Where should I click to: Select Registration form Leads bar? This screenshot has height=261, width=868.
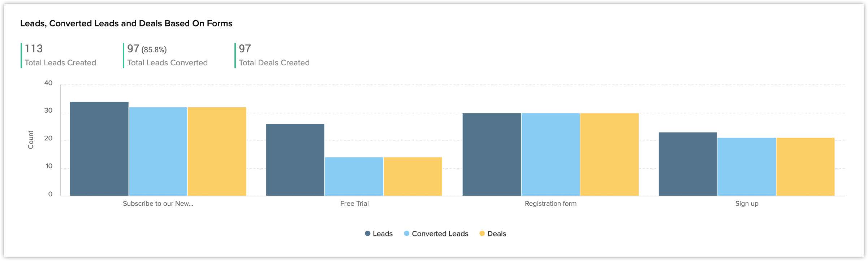492,155
